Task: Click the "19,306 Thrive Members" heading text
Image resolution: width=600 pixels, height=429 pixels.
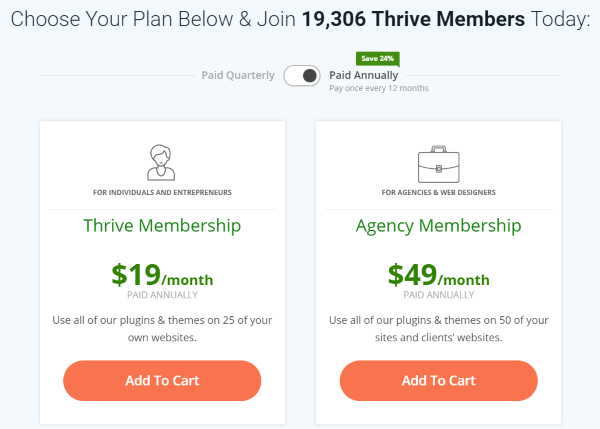Action: [410, 18]
